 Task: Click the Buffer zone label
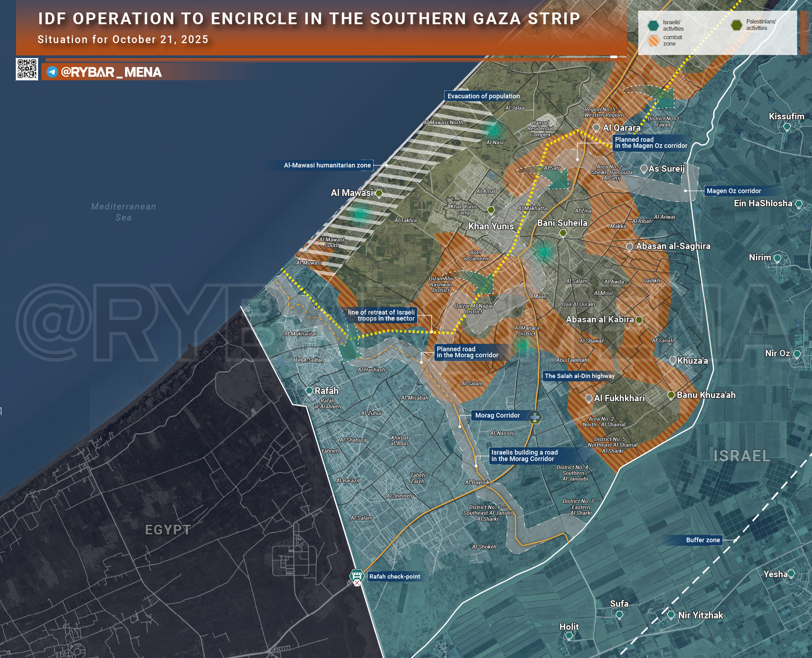click(703, 540)
